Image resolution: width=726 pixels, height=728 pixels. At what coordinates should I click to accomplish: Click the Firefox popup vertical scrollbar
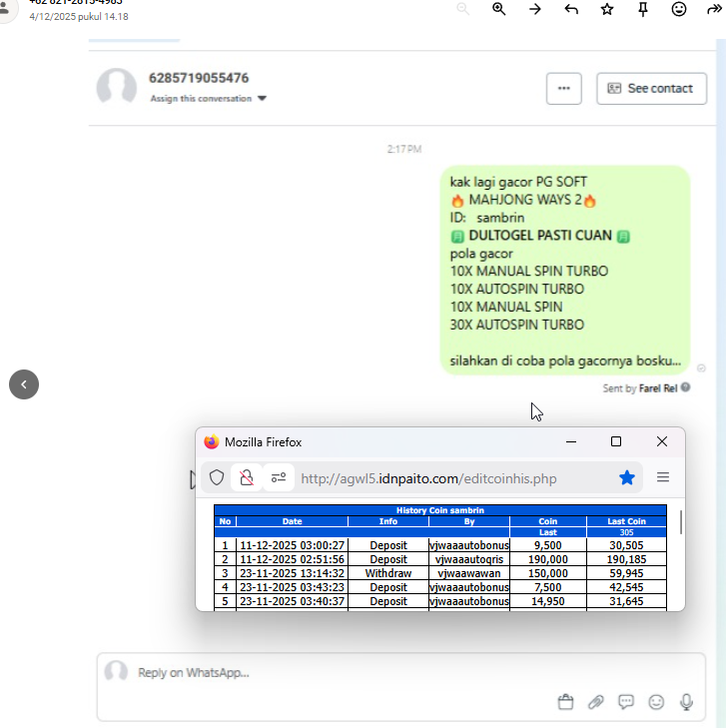[681, 522]
